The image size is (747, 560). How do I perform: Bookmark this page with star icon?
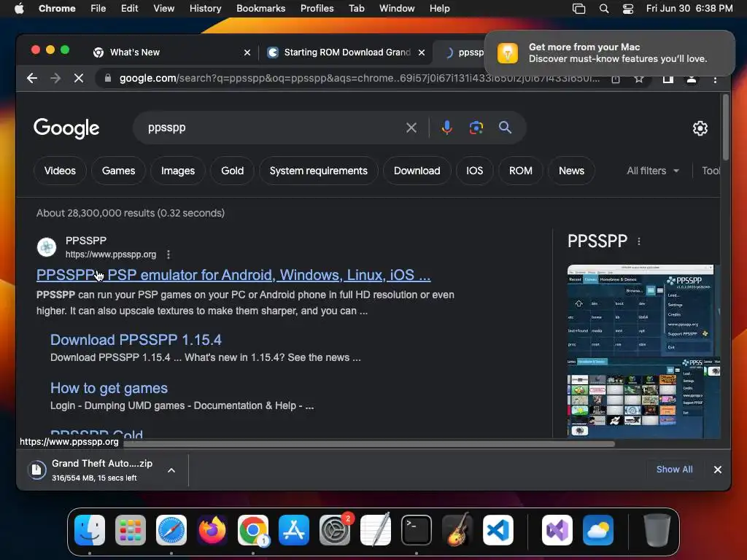point(639,79)
